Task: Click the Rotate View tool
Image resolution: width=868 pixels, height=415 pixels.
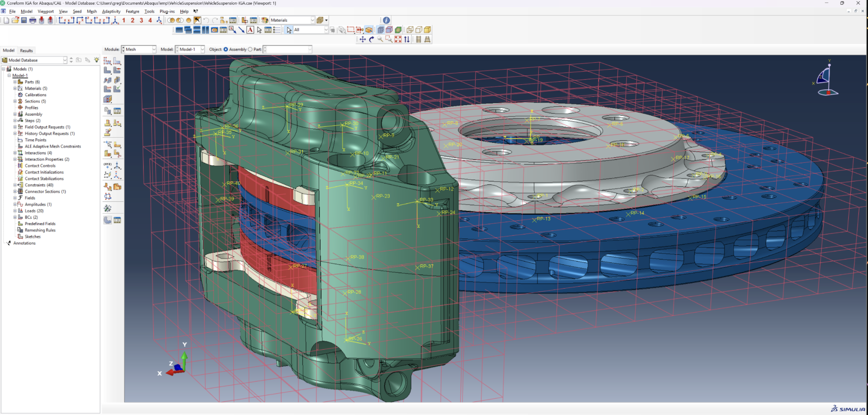Action: click(x=371, y=39)
